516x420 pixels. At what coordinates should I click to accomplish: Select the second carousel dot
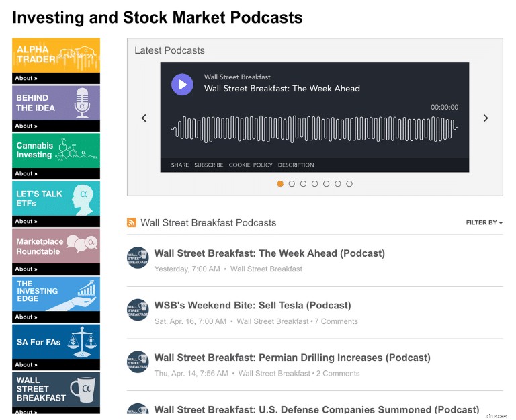(x=292, y=184)
